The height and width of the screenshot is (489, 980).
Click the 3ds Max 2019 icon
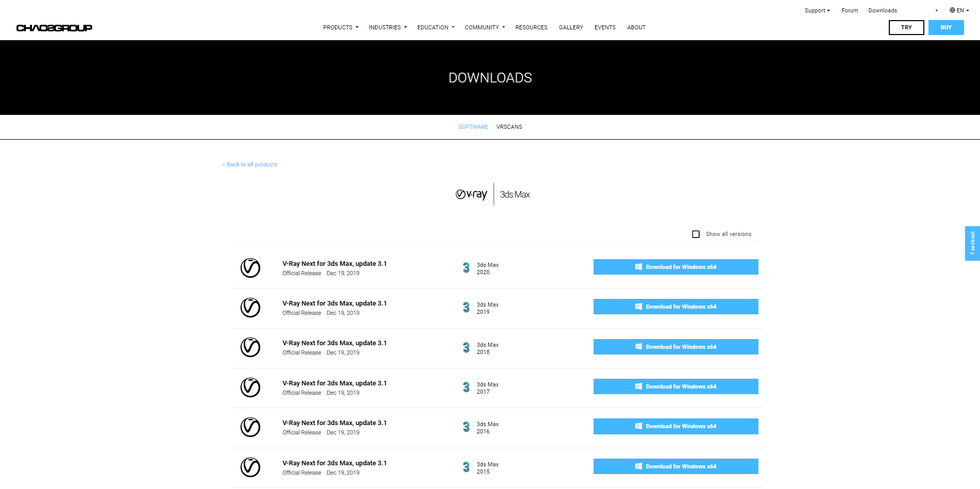466,308
